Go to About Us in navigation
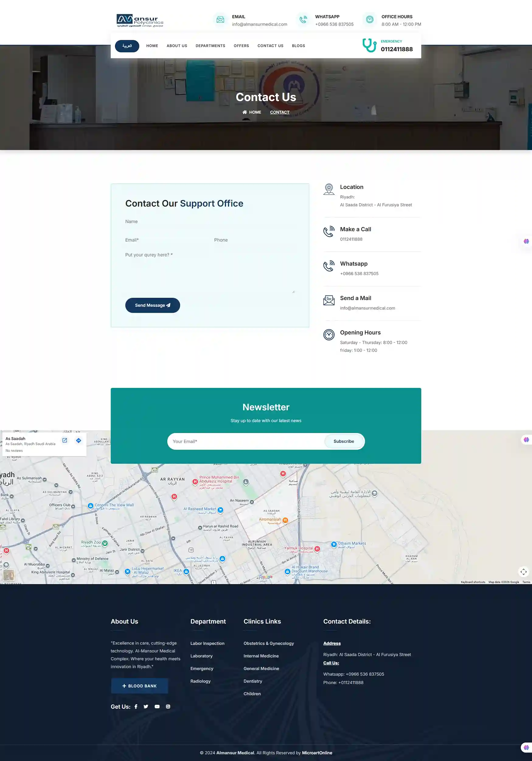532x761 pixels. (x=177, y=46)
